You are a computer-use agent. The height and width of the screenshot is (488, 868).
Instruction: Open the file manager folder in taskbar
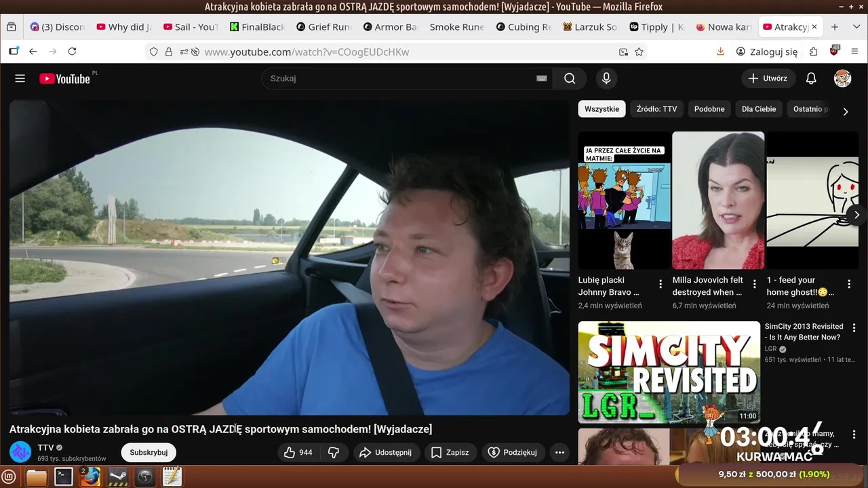(x=37, y=476)
